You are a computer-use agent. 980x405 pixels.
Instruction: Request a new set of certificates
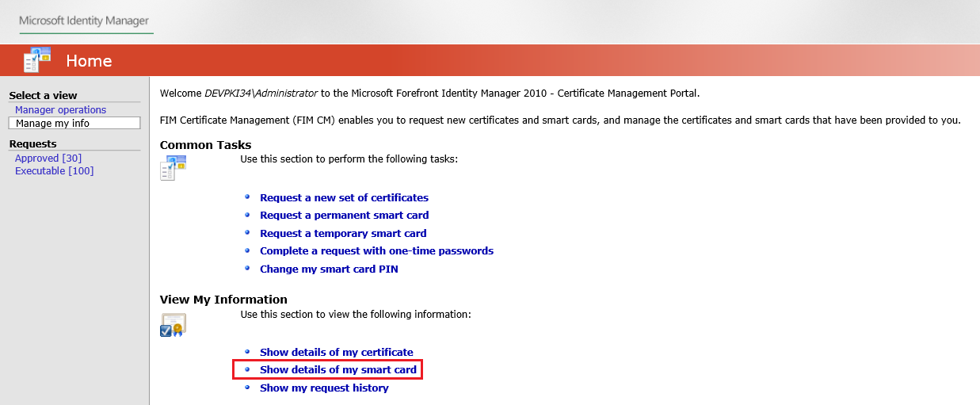point(344,198)
